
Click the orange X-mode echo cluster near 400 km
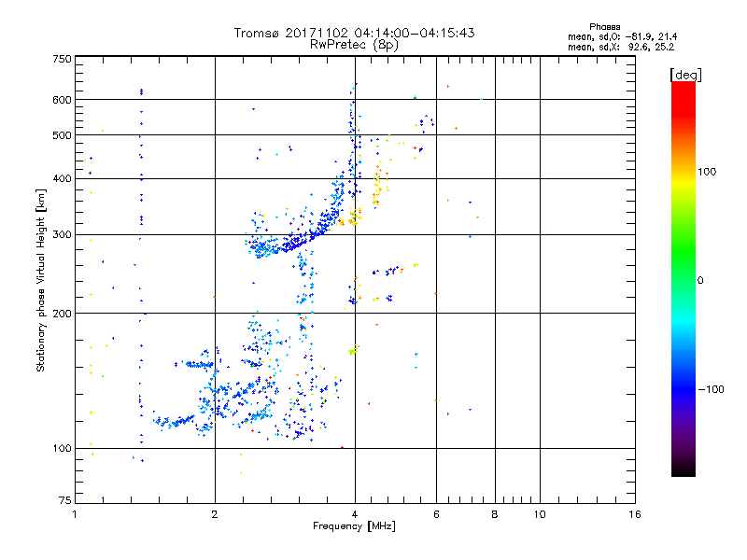click(x=377, y=186)
